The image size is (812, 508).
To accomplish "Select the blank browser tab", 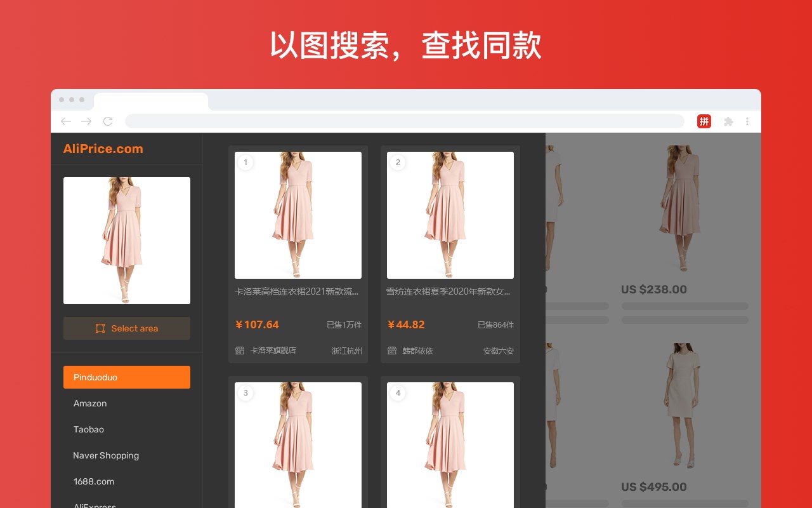I will 151,102.
